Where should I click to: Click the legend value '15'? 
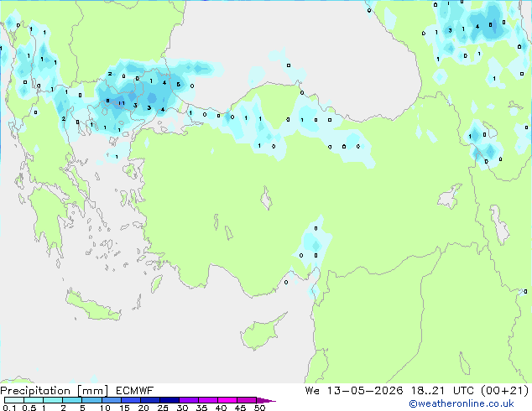click(x=124, y=408)
